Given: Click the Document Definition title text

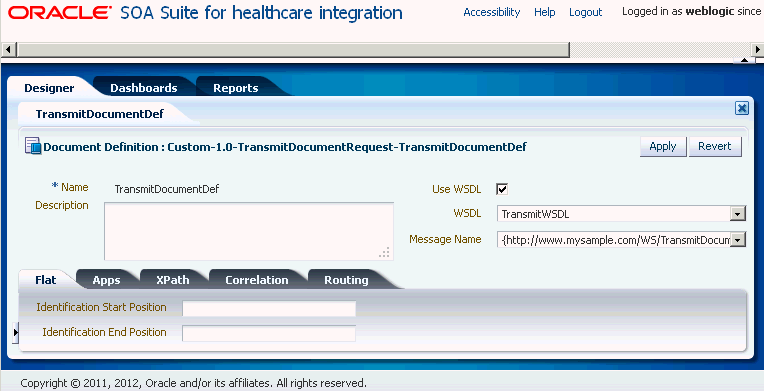Looking at the screenshot, I should 285,147.
